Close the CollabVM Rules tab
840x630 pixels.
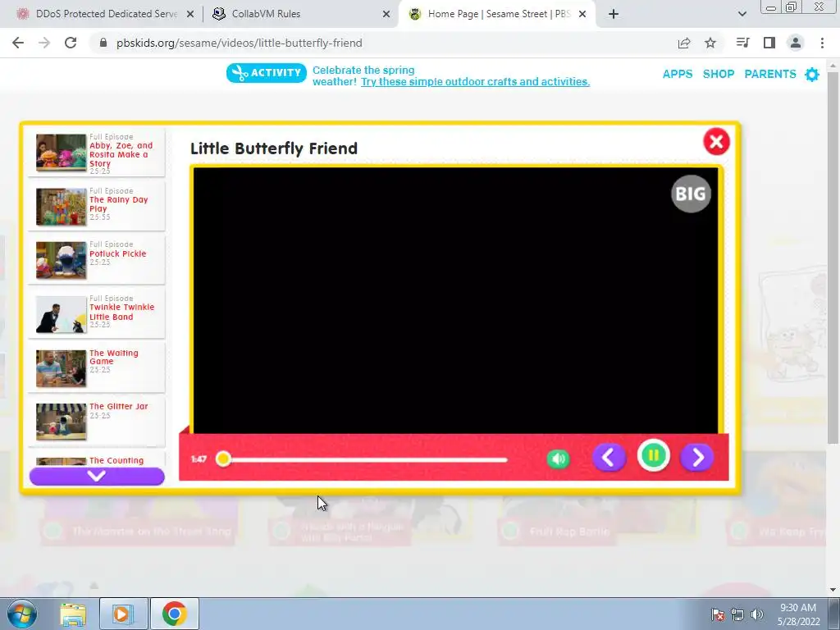[386, 15]
